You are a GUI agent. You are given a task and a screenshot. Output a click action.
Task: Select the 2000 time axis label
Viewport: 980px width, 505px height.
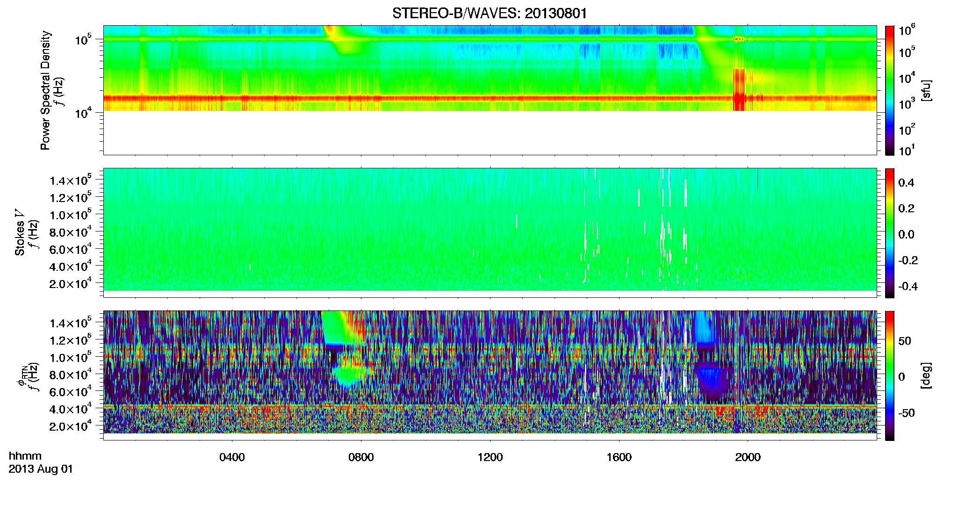[x=748, y=457]
